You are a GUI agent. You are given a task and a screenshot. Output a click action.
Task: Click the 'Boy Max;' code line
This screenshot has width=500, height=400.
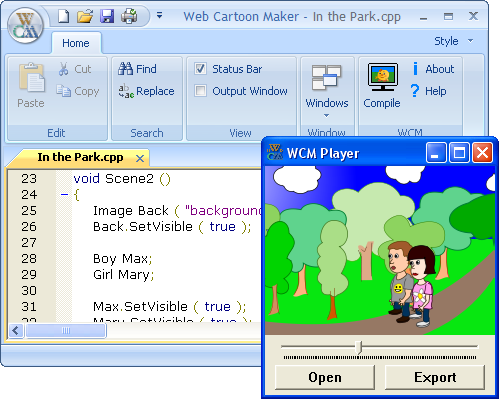(x=122, y=259)
